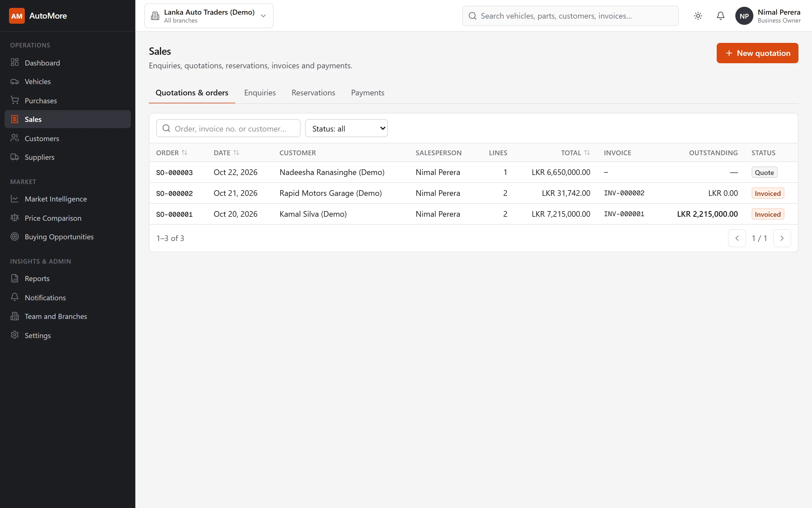Click the AutoMore AM logo
Image resolution: width=812 pixels, height=508 pixels.
(x=17, y=16)
